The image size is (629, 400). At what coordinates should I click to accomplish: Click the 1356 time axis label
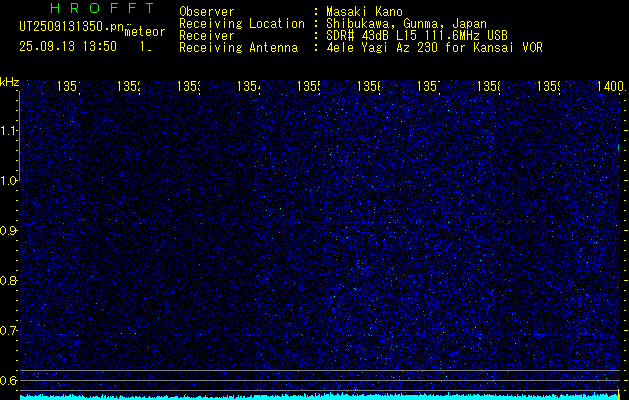[x=369, y=86]
